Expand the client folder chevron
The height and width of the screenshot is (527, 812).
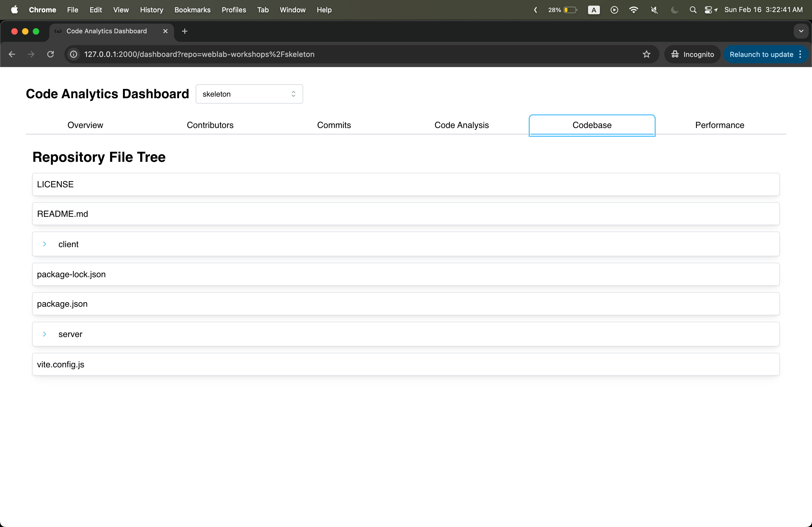[x=44, y=244]
